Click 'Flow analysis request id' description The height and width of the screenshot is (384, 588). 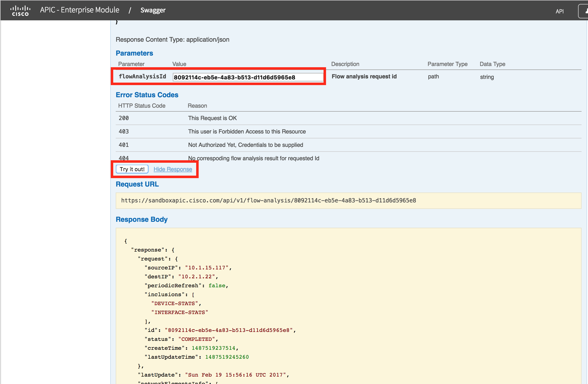tap(364, 76)
